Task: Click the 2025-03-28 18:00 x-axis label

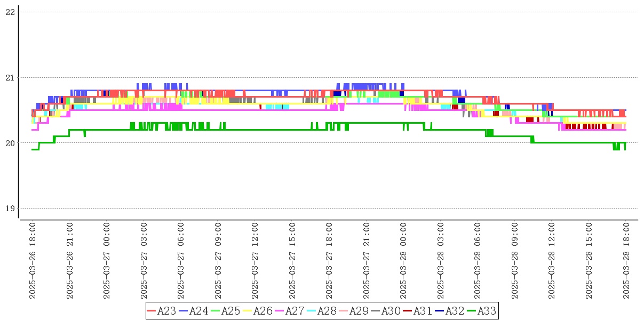Action: [626, 261]
